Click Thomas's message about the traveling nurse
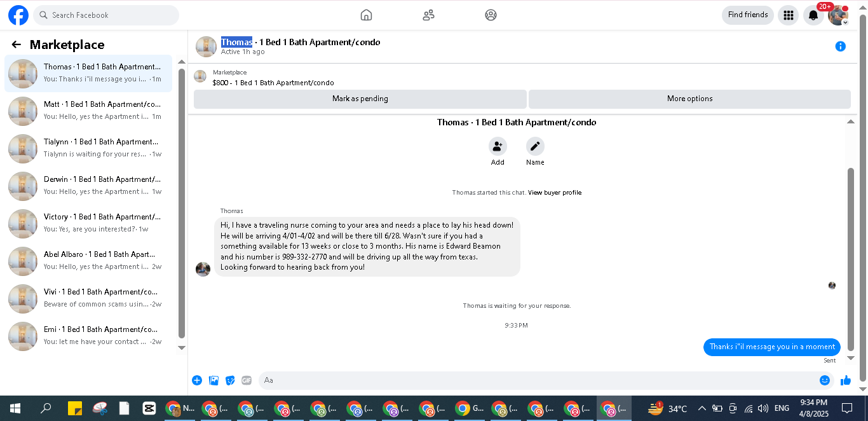 [x=367, y=246]
